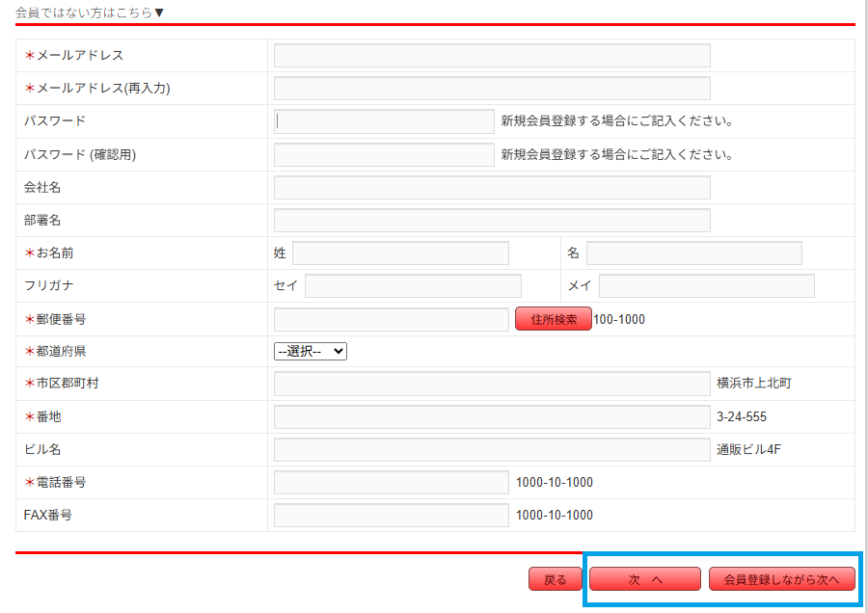Focus the メイ furigana input field
Image resolution: width=868 pixels, height=613 pixels.
click(x=706, y=285)
